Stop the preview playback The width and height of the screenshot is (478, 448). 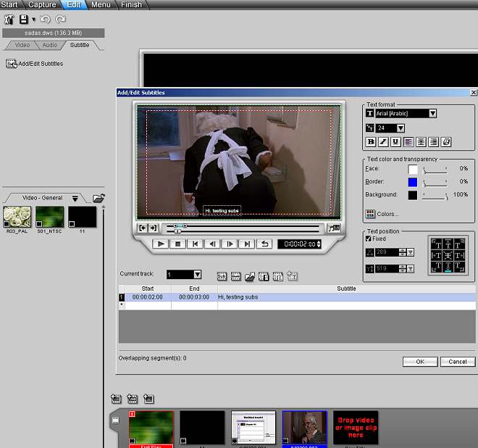[x=177, y=244]
